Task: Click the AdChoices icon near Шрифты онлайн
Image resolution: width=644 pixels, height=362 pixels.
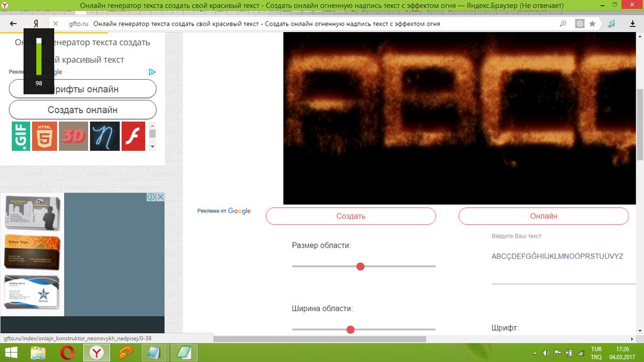Action: coord(152,72)
